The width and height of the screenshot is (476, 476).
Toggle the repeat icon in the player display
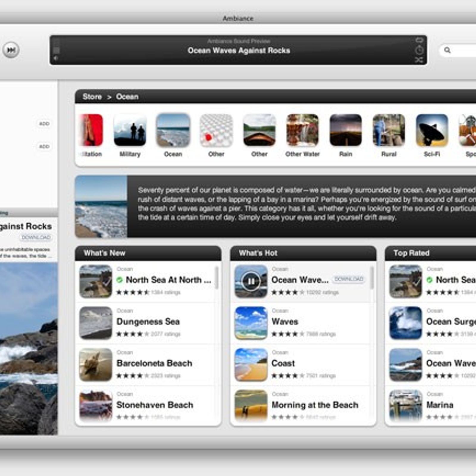(419, 40)
